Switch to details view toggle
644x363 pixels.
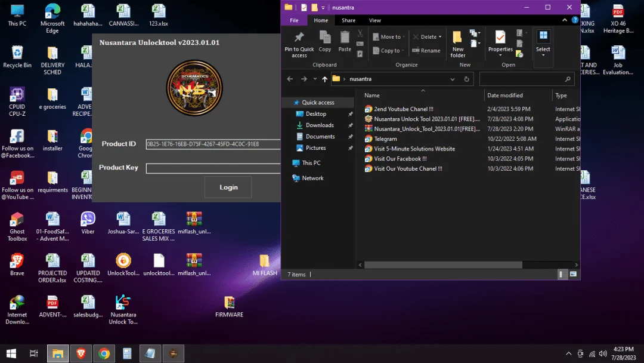click(562, 274)
